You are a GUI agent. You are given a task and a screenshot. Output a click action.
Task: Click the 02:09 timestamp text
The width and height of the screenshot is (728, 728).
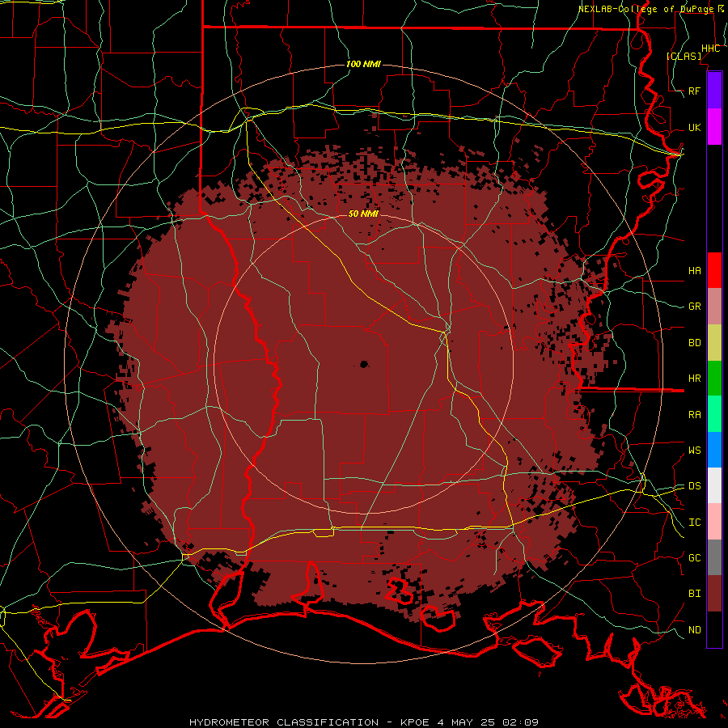point(520,722)
